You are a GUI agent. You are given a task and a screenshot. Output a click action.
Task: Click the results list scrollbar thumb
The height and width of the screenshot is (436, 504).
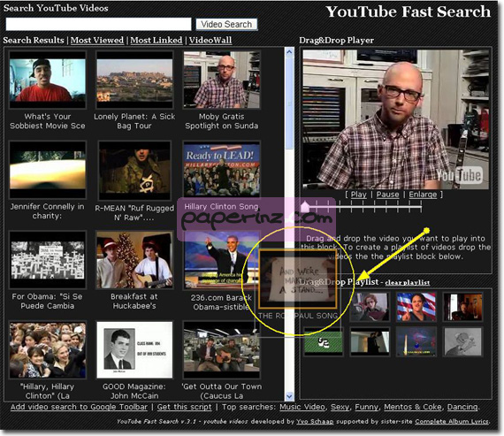289,103
